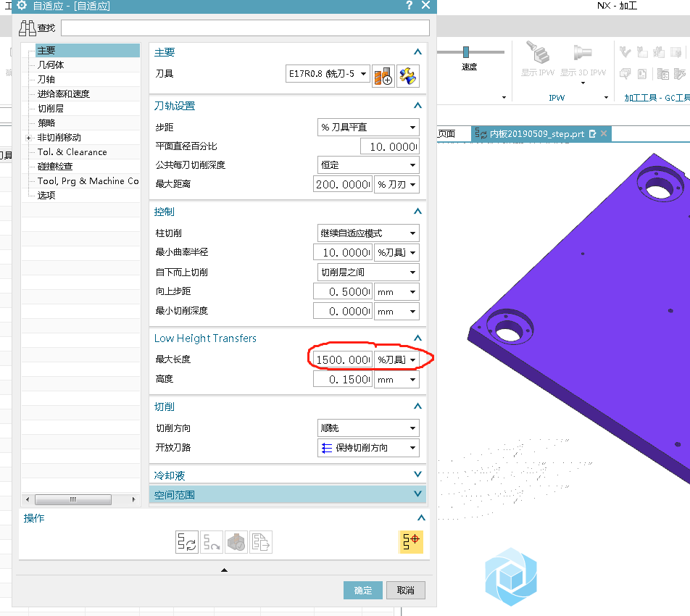Expand the 空间范围 section
Viewport: 690px width, 616px height.
tap(418, 494)
